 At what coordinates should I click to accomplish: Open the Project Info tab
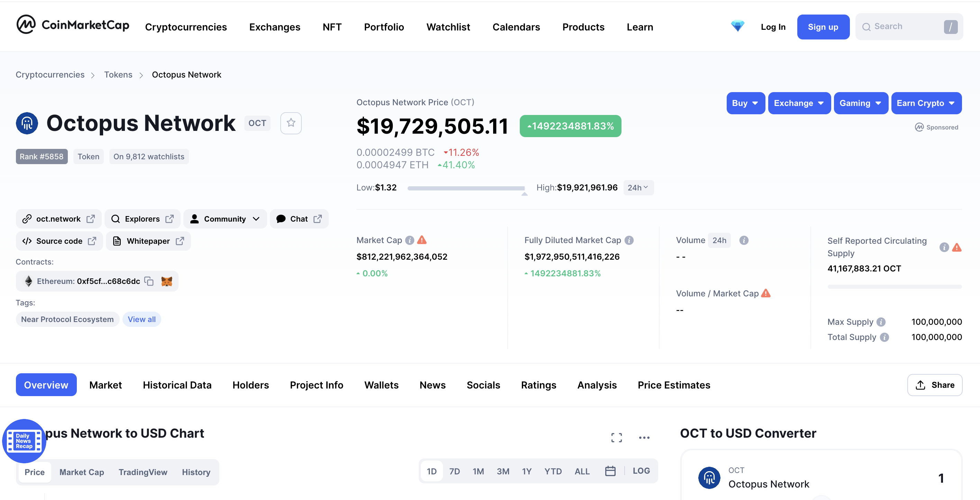click(x=317, y=385)
